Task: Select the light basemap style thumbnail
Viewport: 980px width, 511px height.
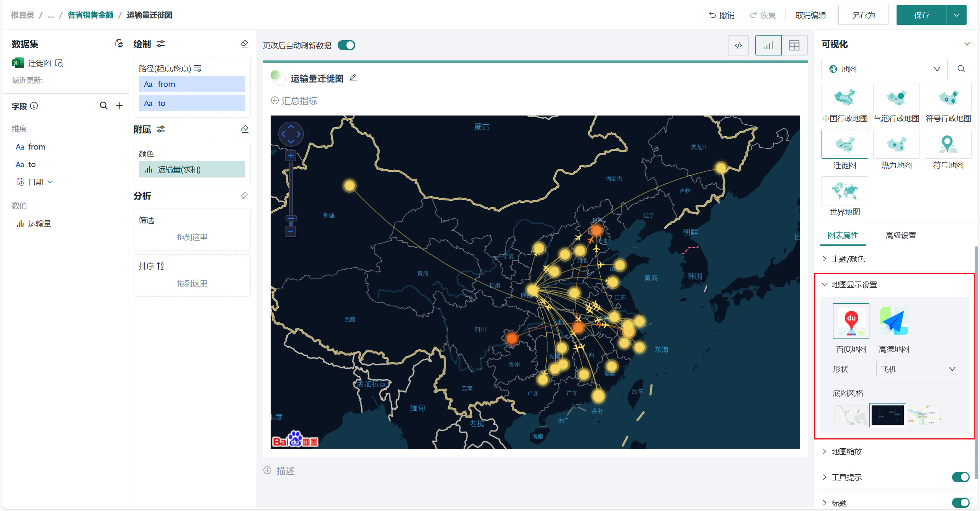Action: tap(851, 415)
